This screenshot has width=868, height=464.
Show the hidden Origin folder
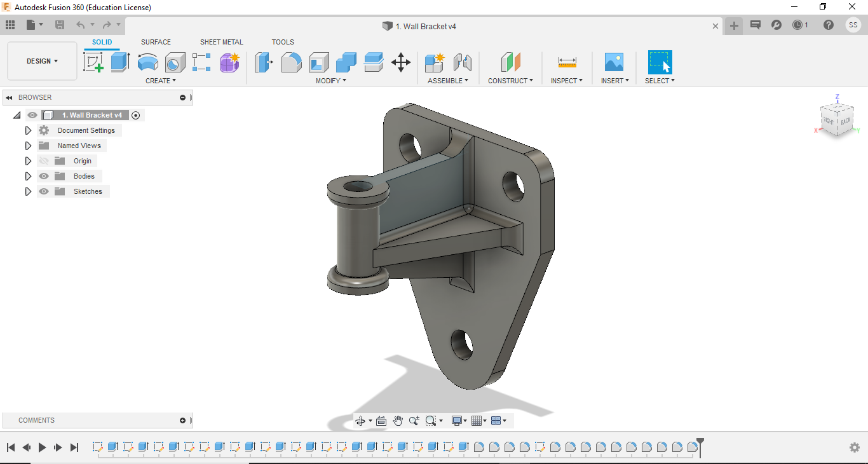click(x=44, y=161)
